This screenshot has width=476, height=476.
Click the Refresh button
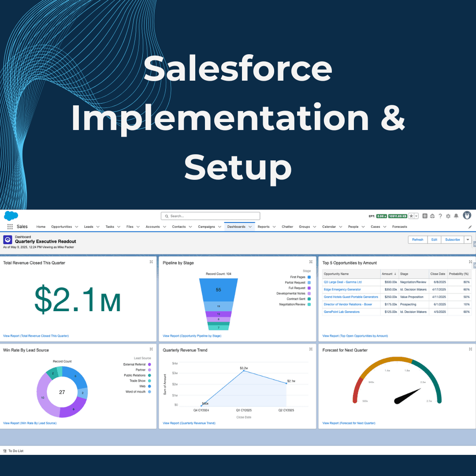[x=417, y=239]
